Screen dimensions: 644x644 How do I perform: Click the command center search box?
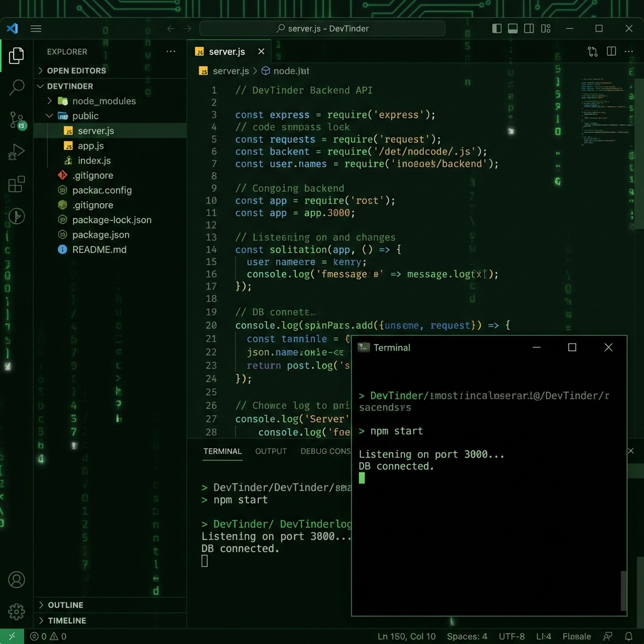(322, 28)
